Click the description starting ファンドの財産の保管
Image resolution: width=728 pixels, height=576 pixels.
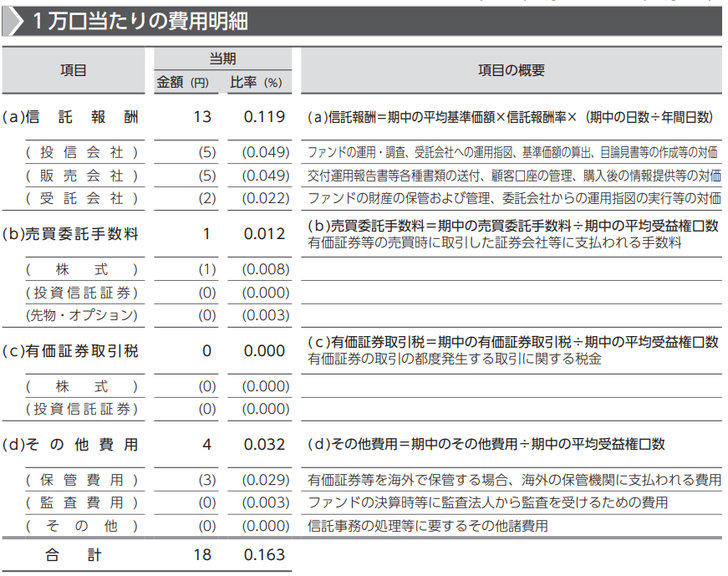(514, 198)
